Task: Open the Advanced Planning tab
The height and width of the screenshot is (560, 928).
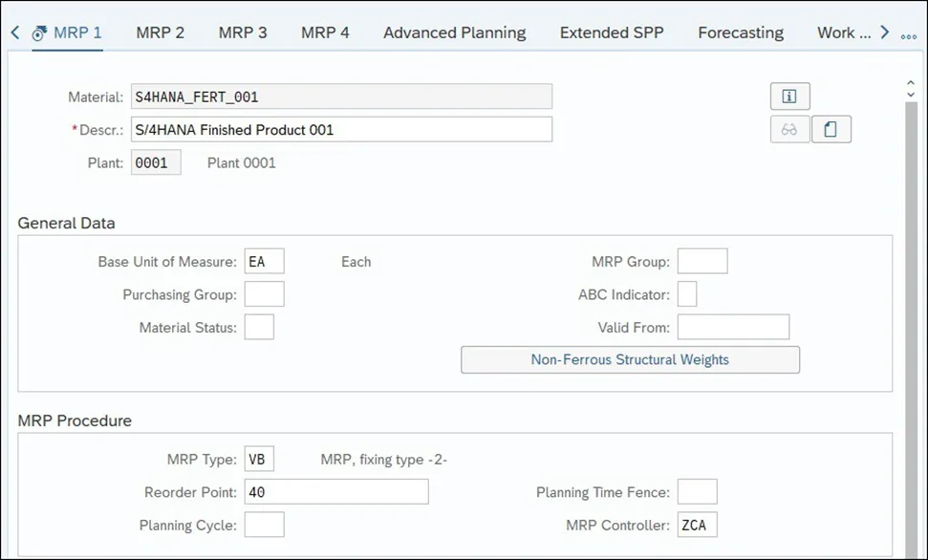Action: click(454, 32)
